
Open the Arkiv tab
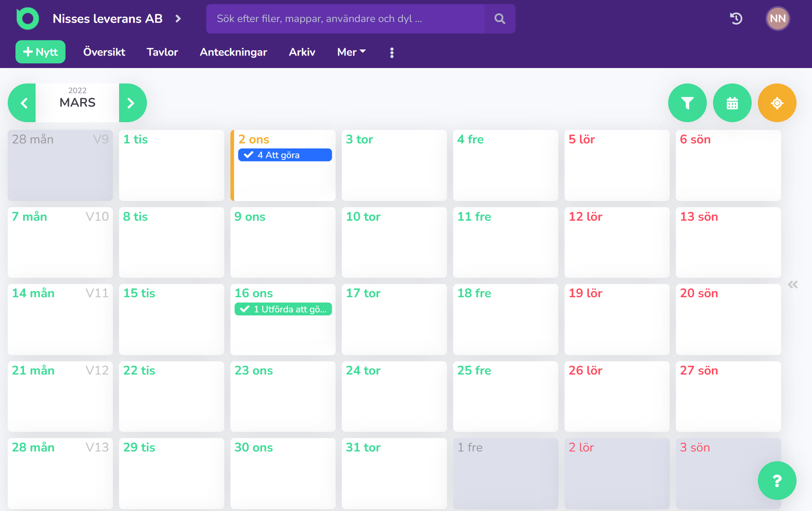coord(302,52)
